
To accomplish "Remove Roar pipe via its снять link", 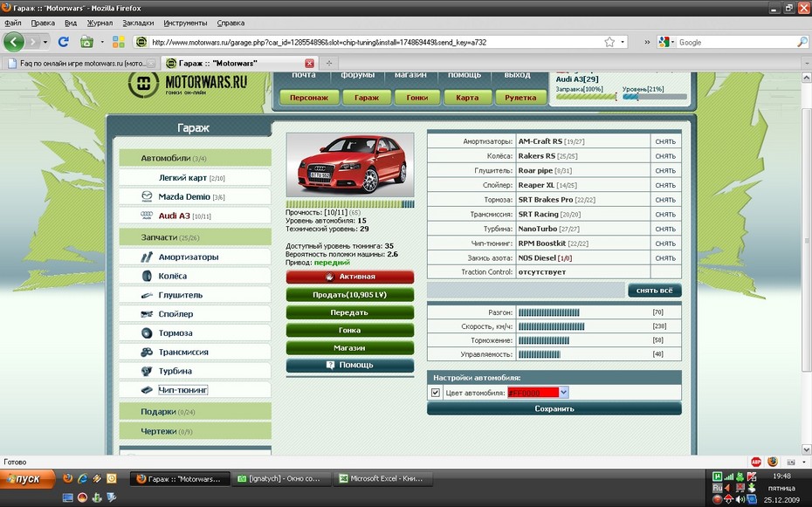I will point(665,170).
